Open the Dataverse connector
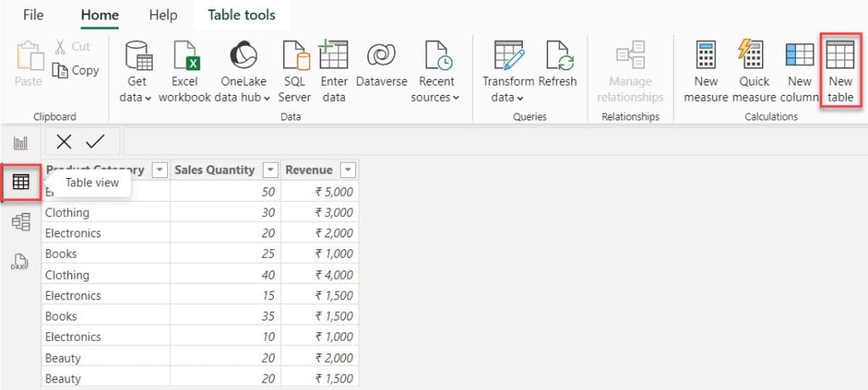868x390 pixels. 381,64
